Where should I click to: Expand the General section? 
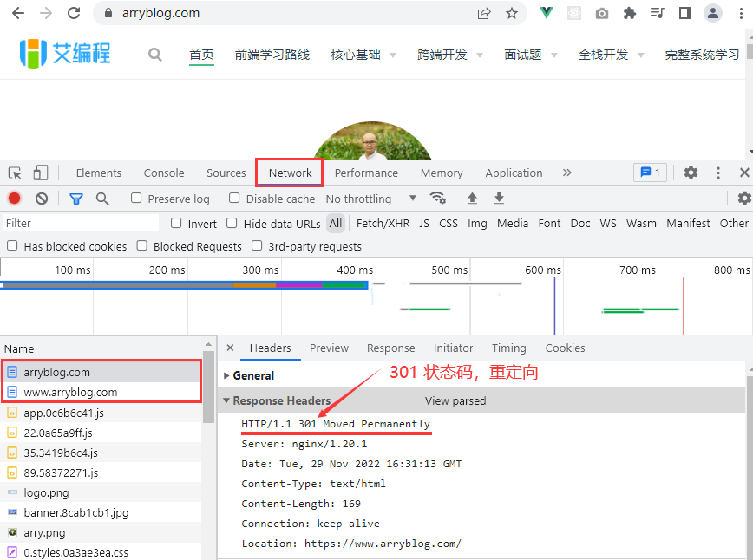click(226, 375)
